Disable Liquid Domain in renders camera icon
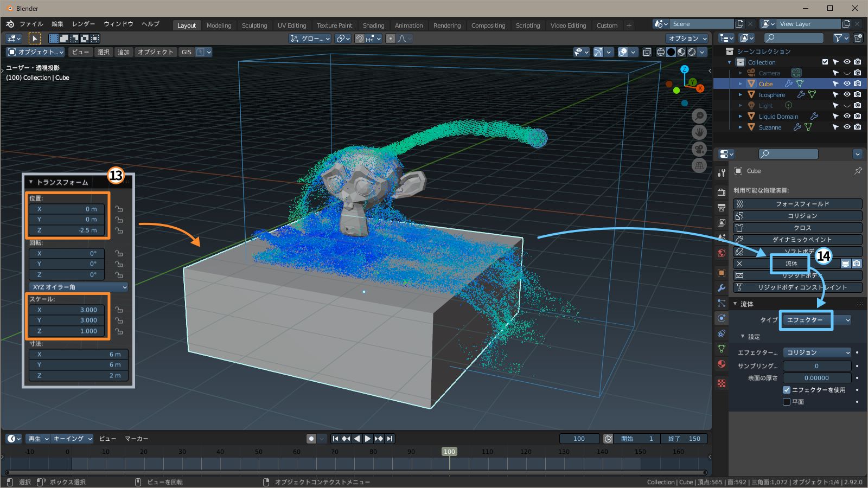The height and width of the screenshot is (488, 868). pyautogui.click(x=857, y=116)
